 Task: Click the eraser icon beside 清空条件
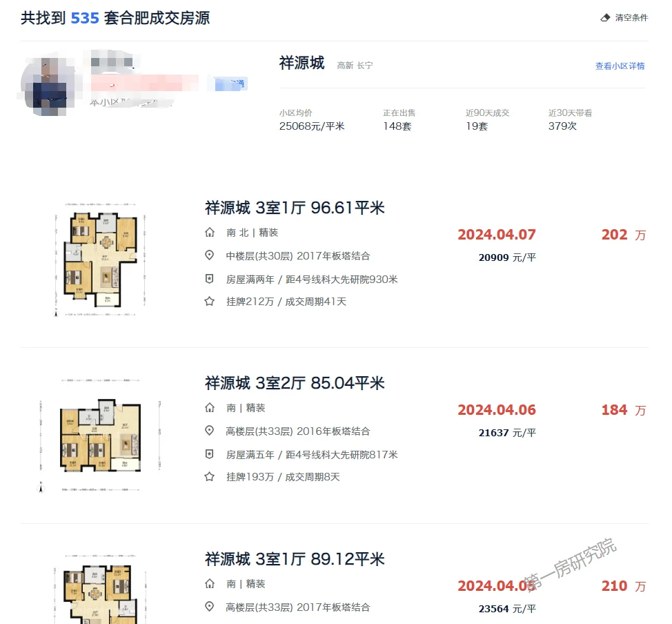(605, 17)
